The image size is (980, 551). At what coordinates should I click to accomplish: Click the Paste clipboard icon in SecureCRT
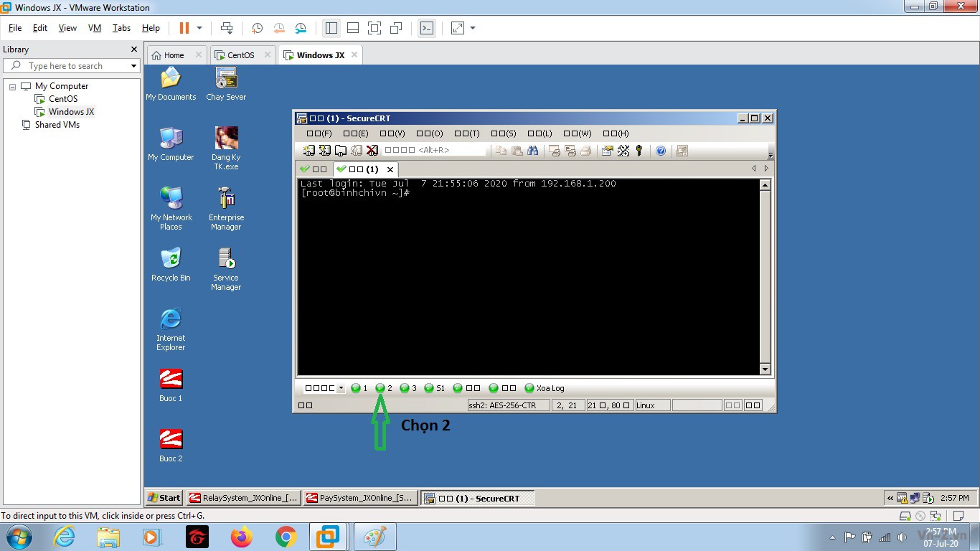click(x=517, y=151)
